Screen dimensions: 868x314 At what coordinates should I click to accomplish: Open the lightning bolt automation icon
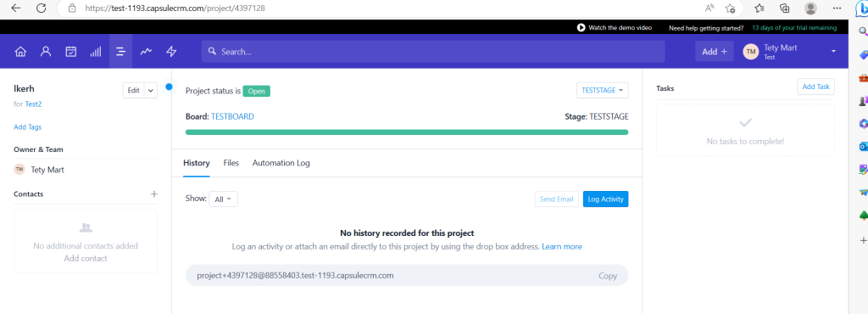171,52
